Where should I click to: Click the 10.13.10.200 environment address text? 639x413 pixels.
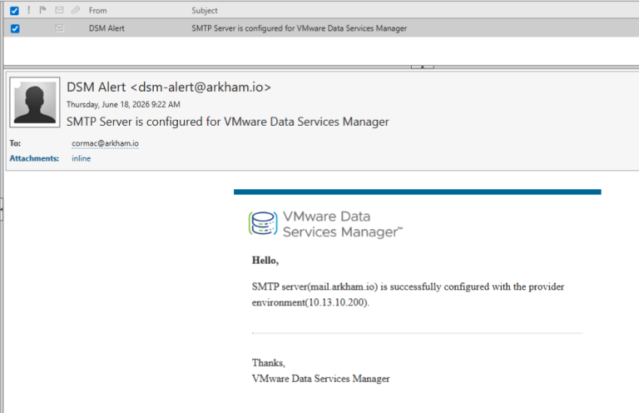click(337, 303)
